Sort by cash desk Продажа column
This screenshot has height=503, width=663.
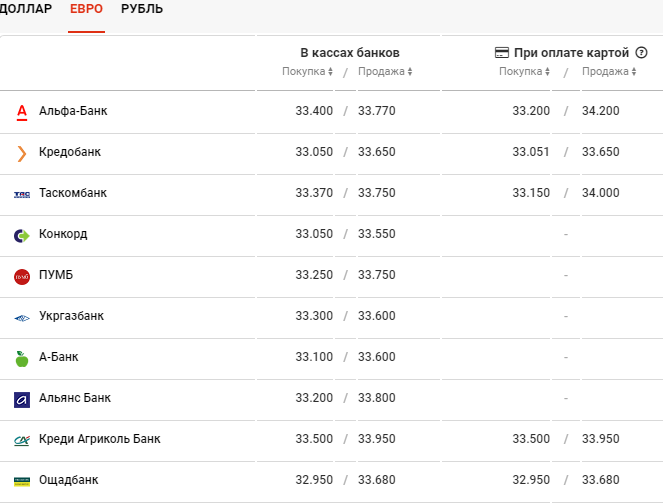click(x=385, y=72)
